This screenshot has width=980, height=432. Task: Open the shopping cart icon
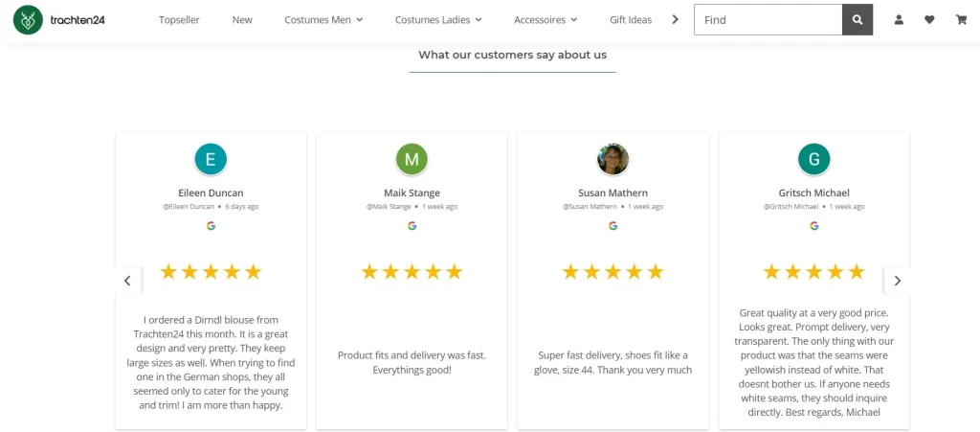961,19
